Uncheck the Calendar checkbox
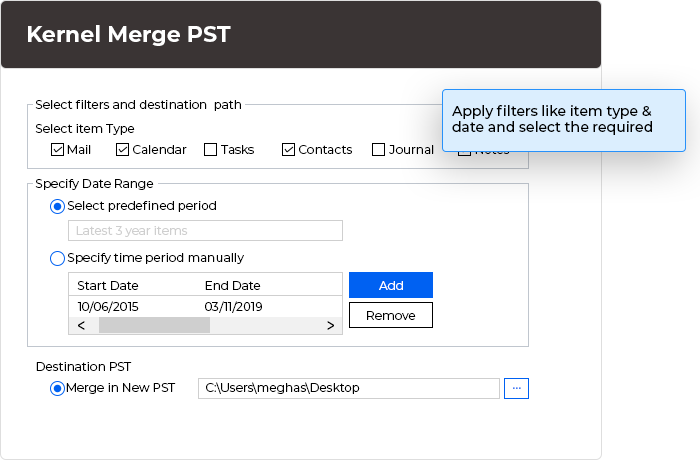Viewport: 700px width, 460px height. (x=122, y=150)
